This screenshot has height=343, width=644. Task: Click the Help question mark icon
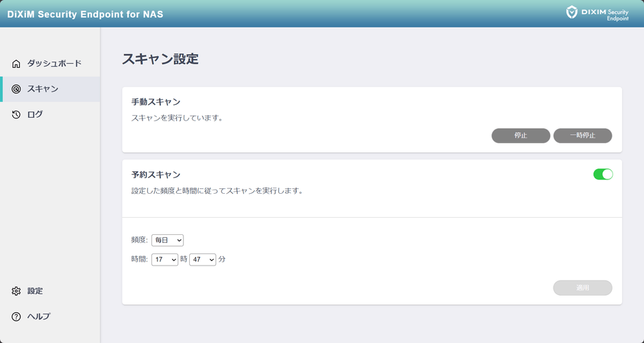[x=16, y=316]
